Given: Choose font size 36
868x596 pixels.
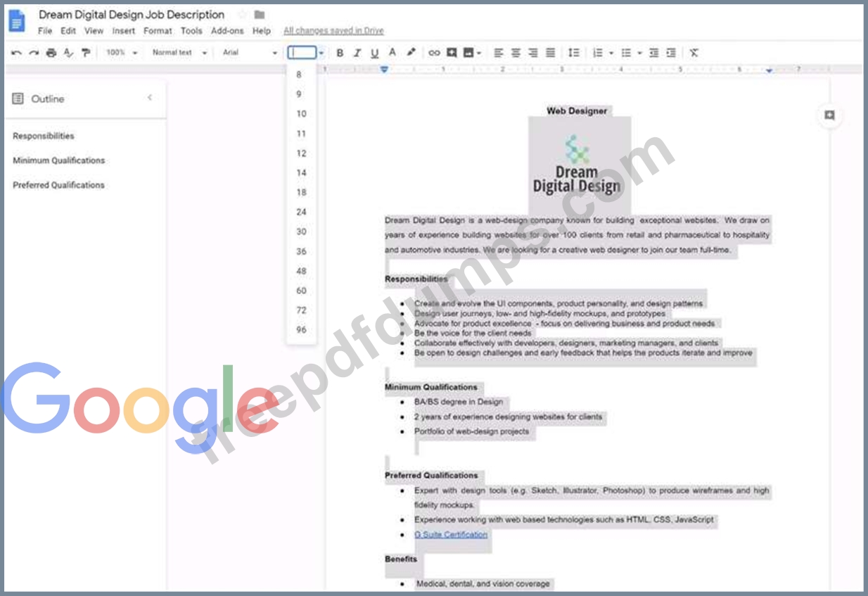Looking at the screenshot, I should pyautogui.click(x=302, y=251).
